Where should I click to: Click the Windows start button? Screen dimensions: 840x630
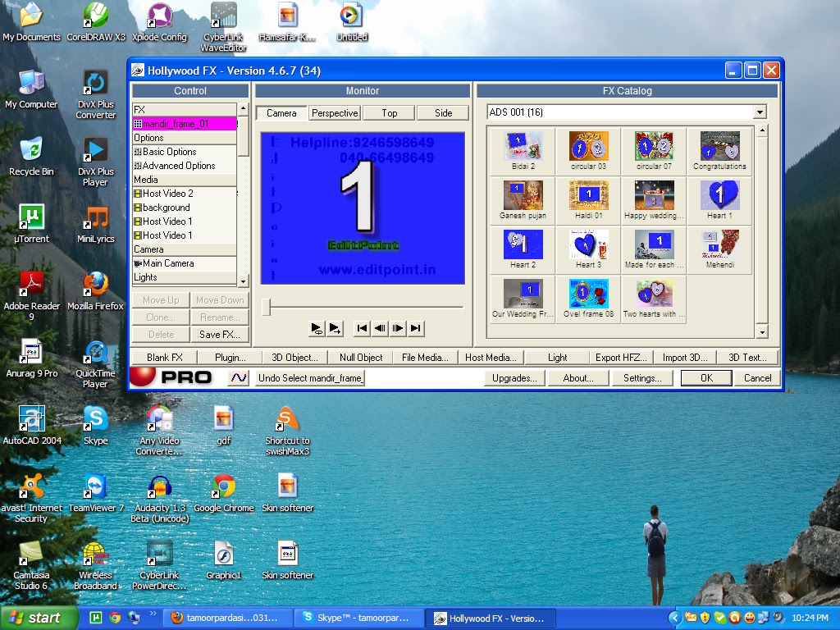39,618
